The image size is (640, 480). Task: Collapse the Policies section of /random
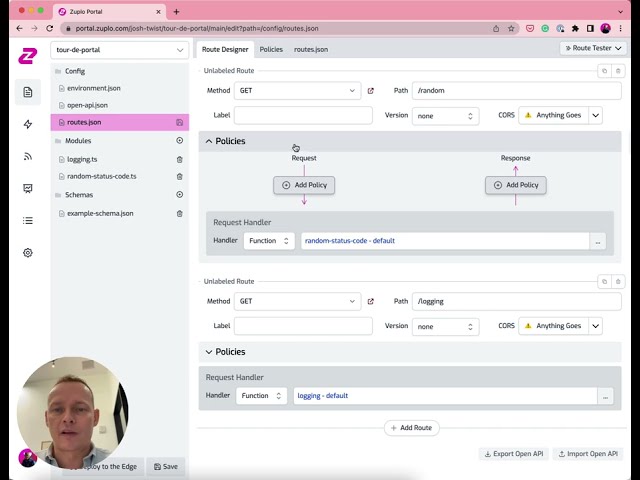click(410, 141)
